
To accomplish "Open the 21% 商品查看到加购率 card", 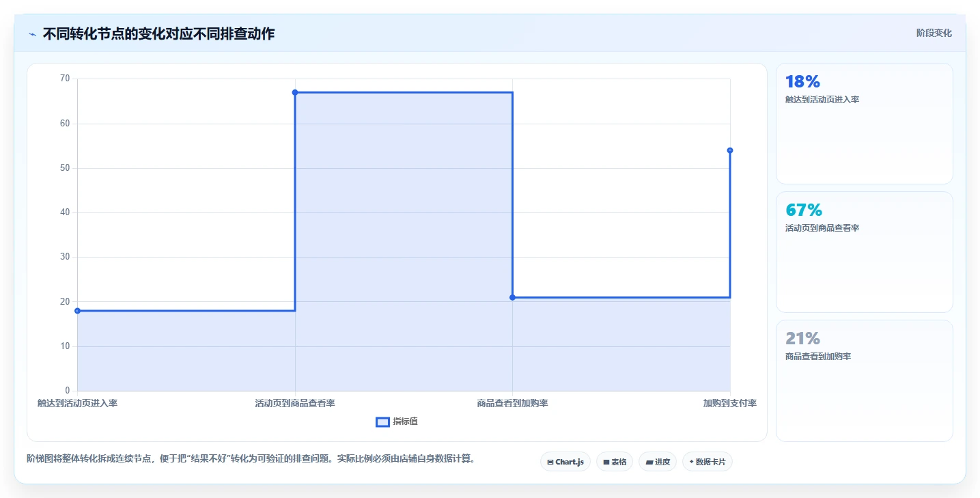I will pos(864,381).
